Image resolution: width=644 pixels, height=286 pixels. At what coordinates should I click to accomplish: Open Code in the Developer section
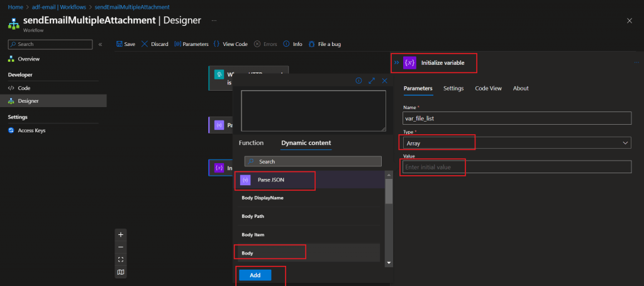25,88
